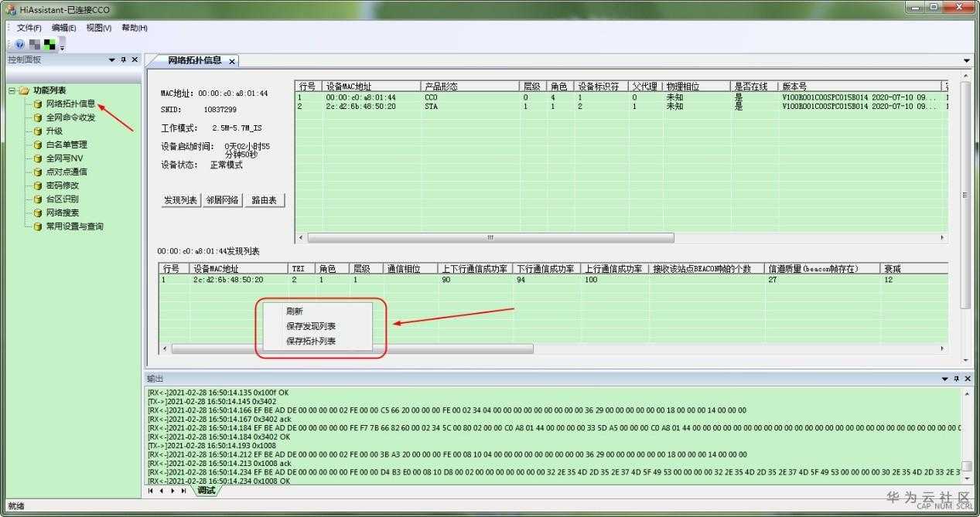980x517 pixels.
Task: Select 全网写NV in the function tree
Action: tap(64, 158)
